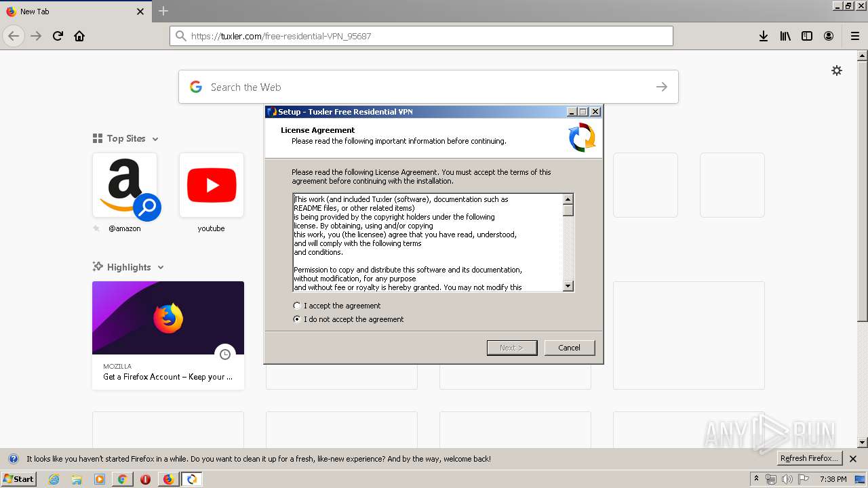Click the Search the Web field
The image size is (868, 488).
coord(429,87)
